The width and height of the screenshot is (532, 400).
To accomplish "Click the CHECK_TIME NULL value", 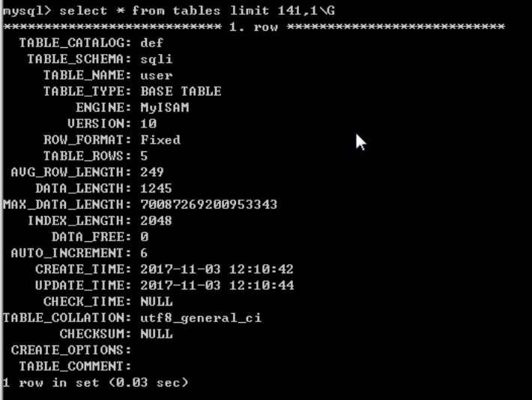I will pyautogui.click(x=157, y=302).
